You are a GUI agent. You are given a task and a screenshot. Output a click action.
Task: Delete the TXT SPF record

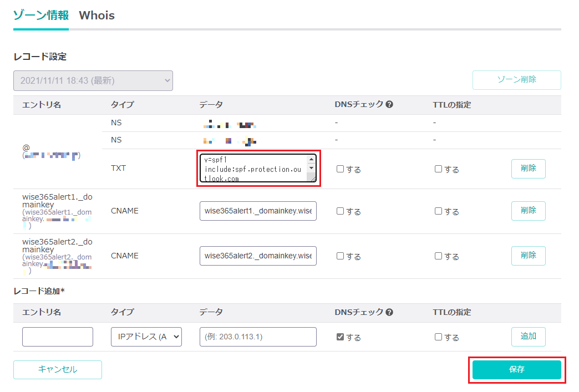point(528,169)
